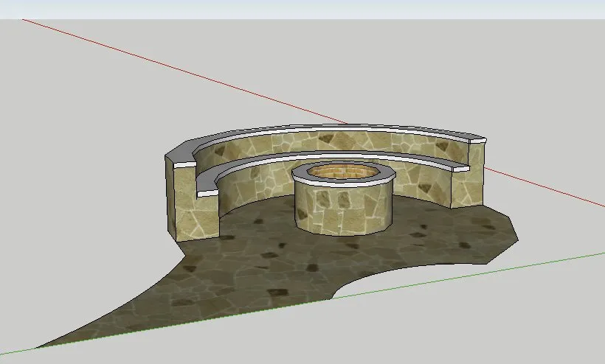Screen dimensions: 605x364
Task: Click the fire pit's brick-lined inner opening
Action: tap(343, 171)
